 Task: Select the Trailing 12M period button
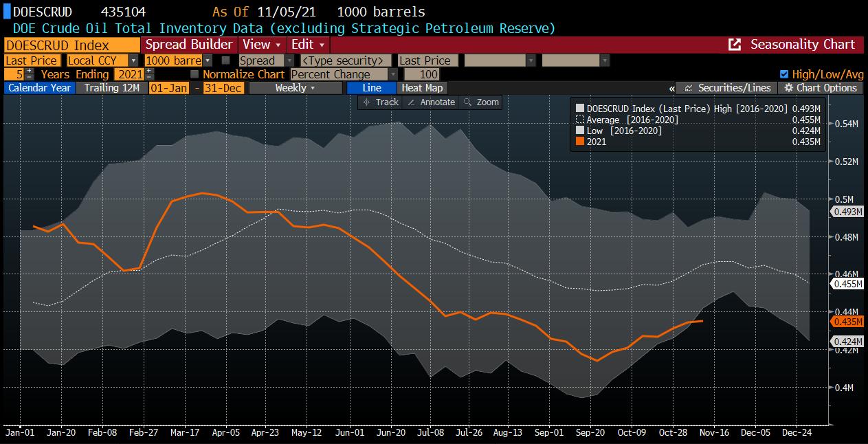[x=111, y=88]
